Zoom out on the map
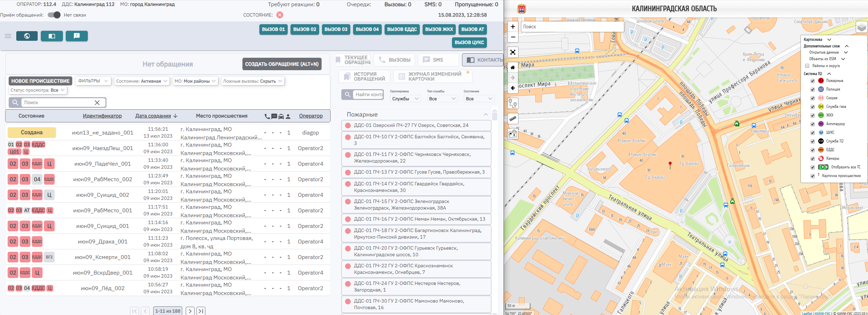868x315 pixels. click(513, 37)
